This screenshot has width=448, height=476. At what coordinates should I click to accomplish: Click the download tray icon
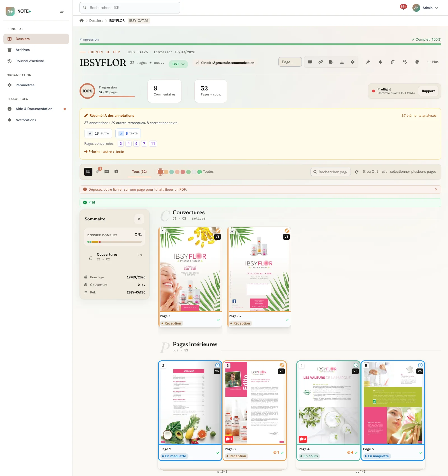[x=342, y=62]
